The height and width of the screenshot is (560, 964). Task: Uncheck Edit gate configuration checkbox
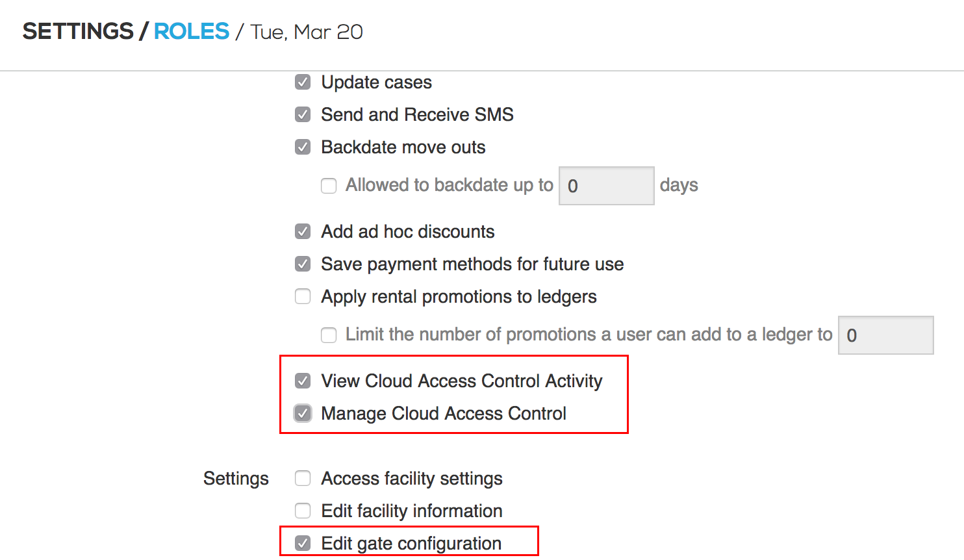coord(303,543)
